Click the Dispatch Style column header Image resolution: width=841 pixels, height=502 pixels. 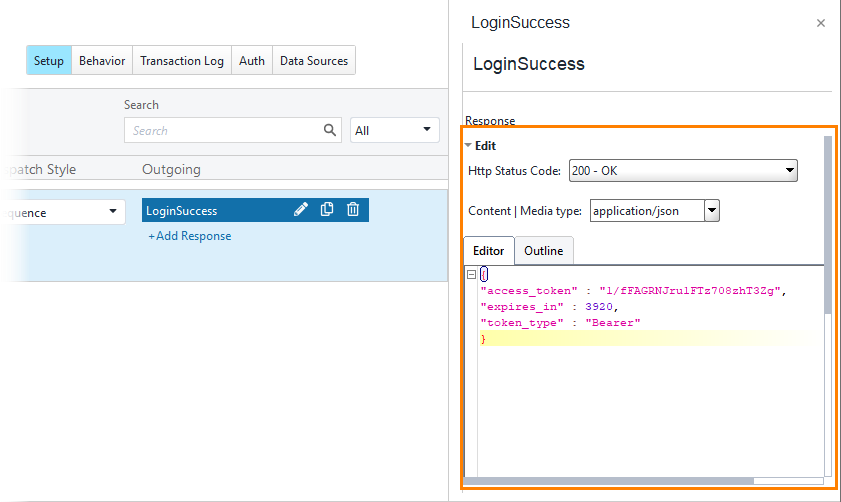click(39, 169)
